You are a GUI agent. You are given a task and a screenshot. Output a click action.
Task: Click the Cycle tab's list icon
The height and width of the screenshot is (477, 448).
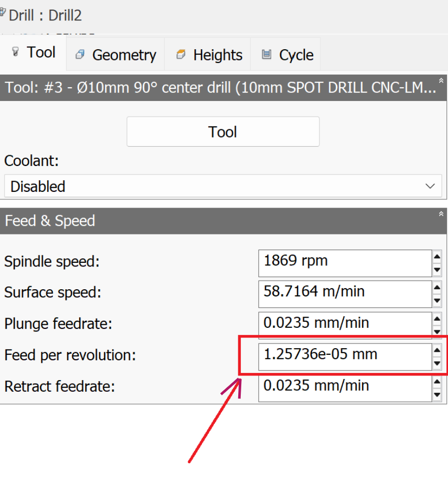(267, 54)
